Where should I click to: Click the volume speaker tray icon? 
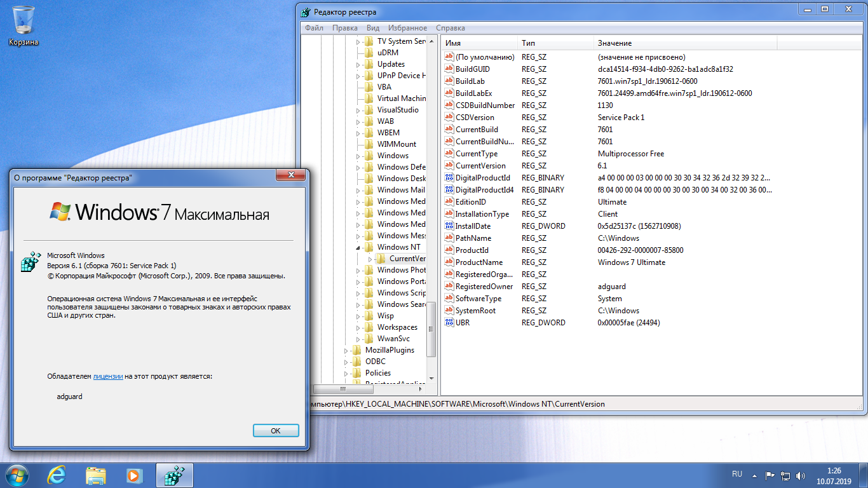(x=802, y=475)
